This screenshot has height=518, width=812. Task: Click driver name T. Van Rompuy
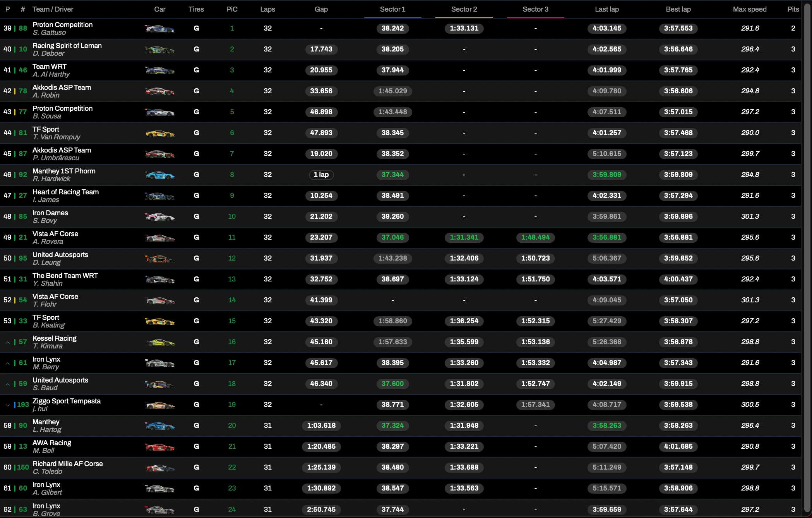(x=57, y=137)
